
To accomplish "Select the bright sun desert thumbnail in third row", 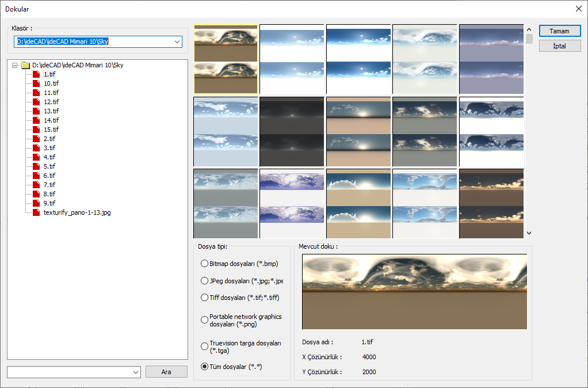I will (x=358, y=203).
